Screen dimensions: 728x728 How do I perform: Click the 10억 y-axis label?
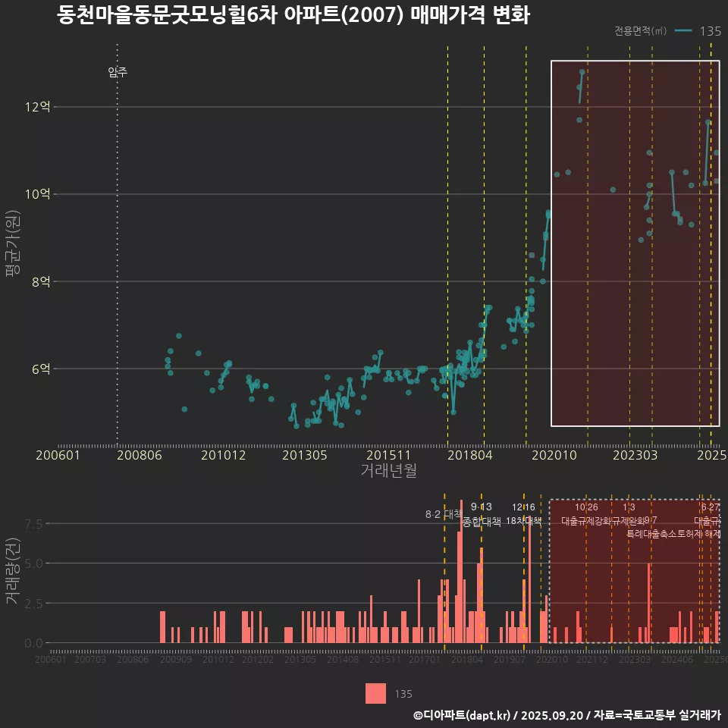tap(37, 194)
